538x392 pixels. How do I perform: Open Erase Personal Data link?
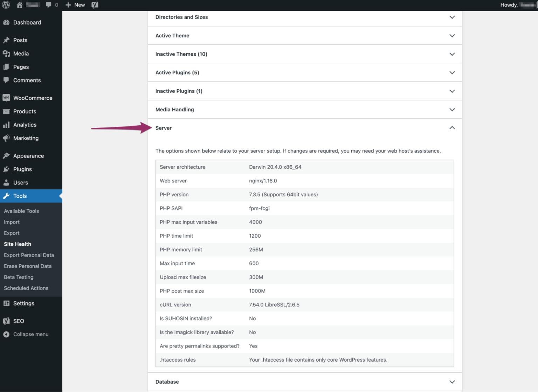point(28,266)
